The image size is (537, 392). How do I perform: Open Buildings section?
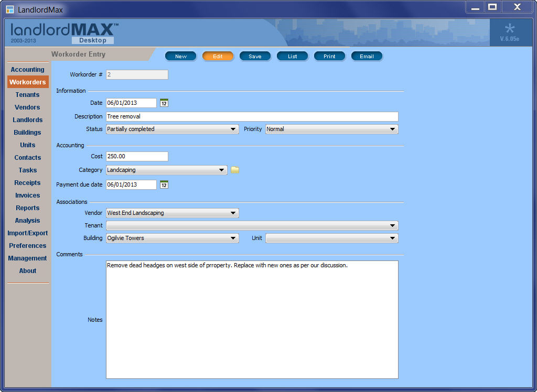tap(27, 133)
